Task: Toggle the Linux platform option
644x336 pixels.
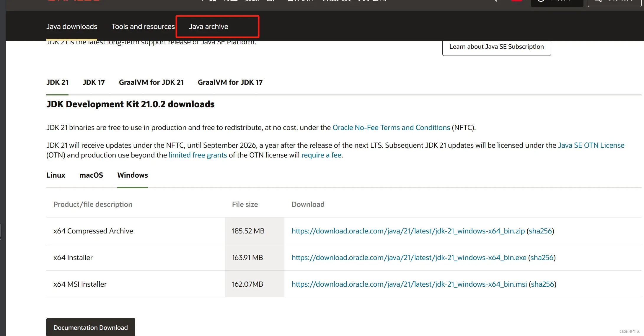Action: point(56,175)
